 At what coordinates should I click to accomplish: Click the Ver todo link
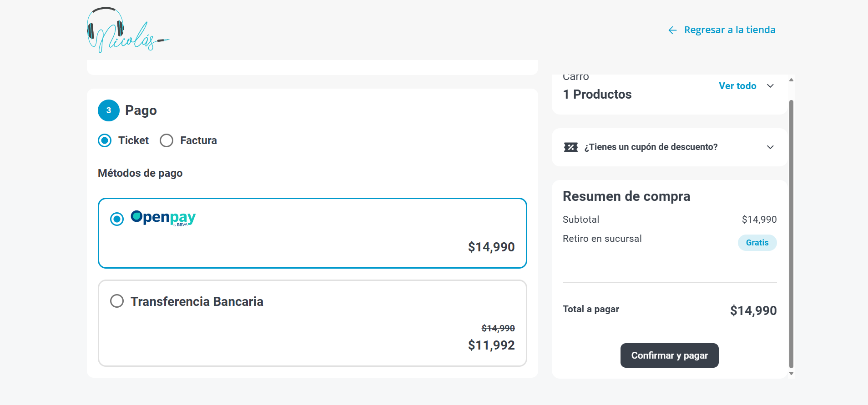coord(737,86)
